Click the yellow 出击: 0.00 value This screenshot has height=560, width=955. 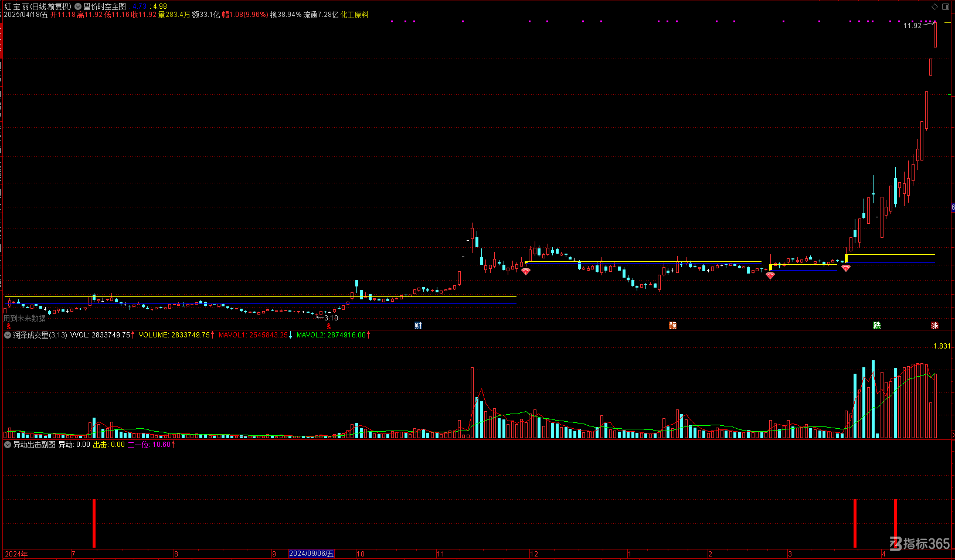coord(109,445)
